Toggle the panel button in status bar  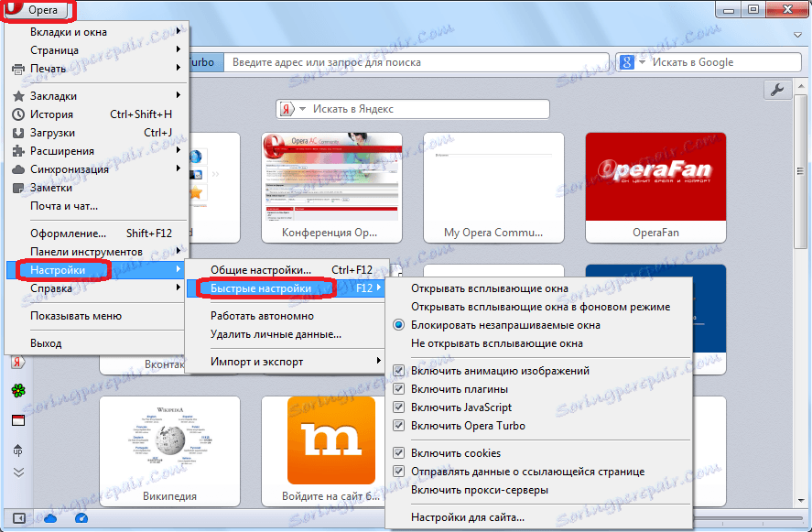click(19, 518)
